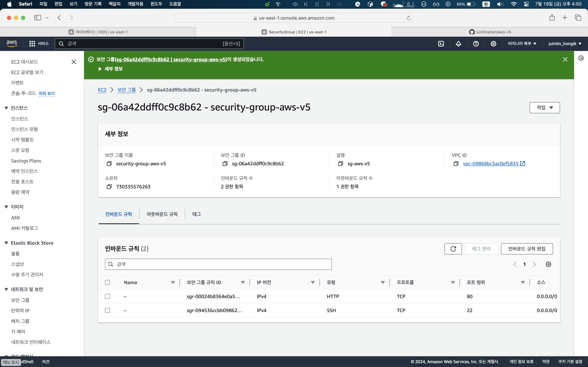
Task: Open the AWS CloudShell terminal icon
Action: 441,44
